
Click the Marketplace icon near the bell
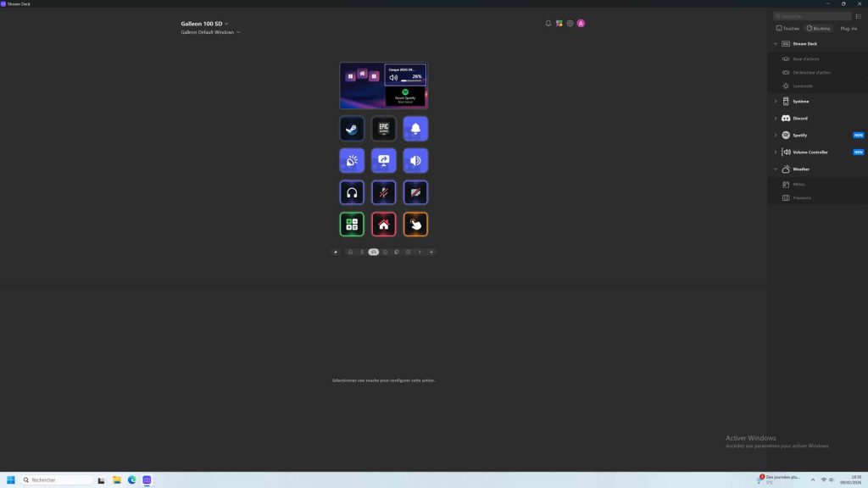point(559,23)
